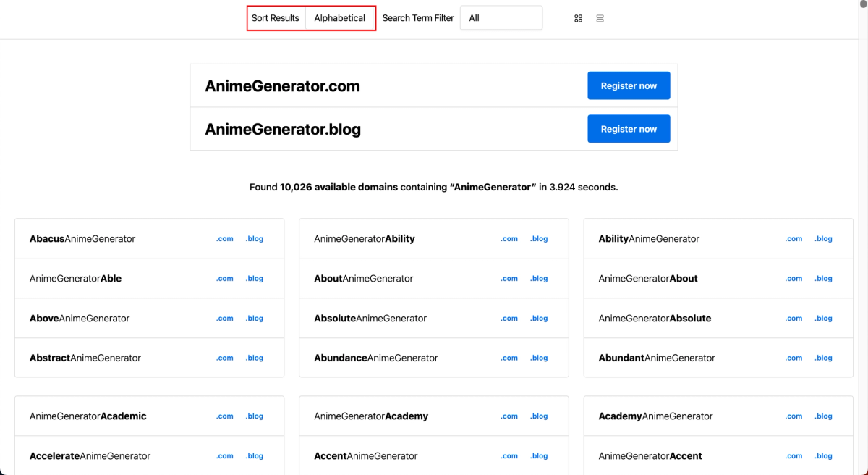
Task: Open .com for AbstractAnimeGenerator
Action: coord(225,358)
